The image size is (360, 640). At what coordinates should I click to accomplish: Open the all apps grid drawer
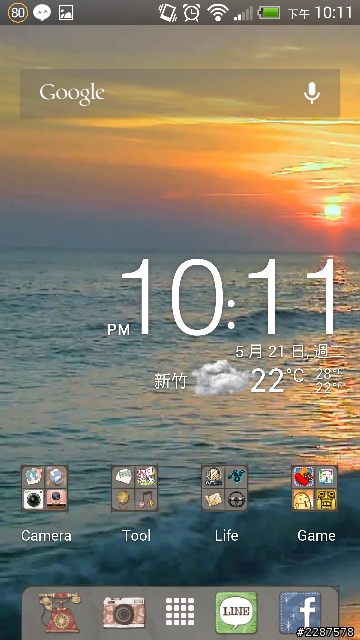click(x=180, y=612)
